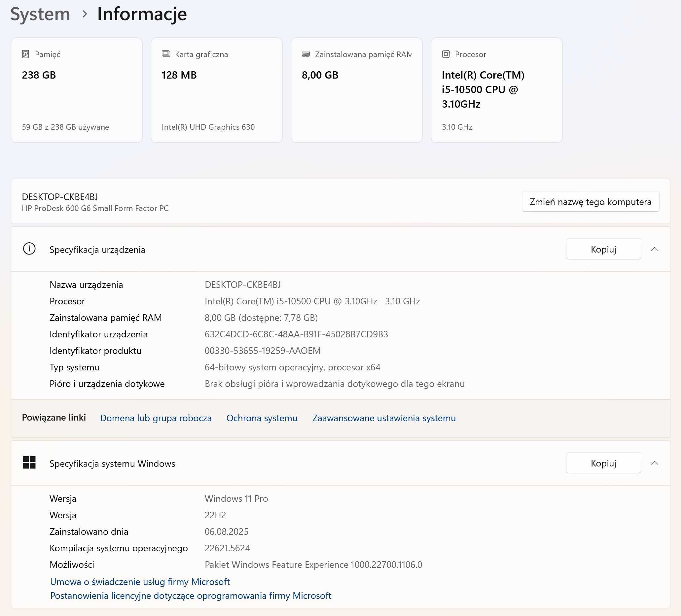Click the Informacje breadcrumb title
Viewport: 681px width, 616px height.
click(142, 14)
